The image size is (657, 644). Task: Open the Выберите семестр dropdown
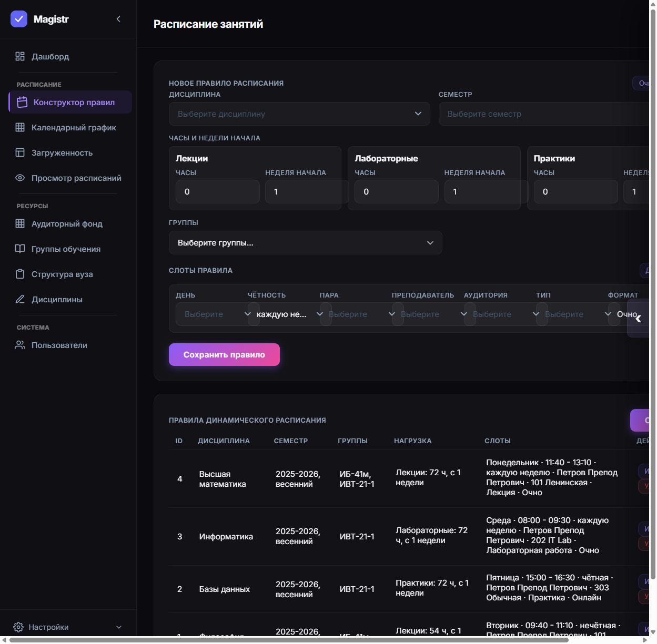pyautogui.click(x=544, y=114)
